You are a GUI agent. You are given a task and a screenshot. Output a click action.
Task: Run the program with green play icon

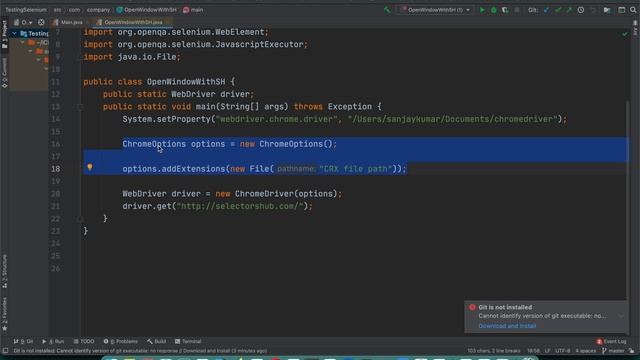[482, 10]
